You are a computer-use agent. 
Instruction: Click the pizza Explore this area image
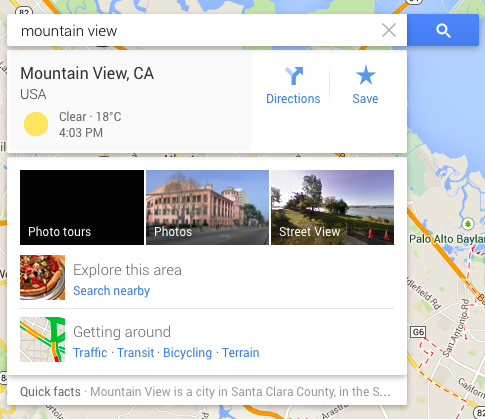point(42,277)
